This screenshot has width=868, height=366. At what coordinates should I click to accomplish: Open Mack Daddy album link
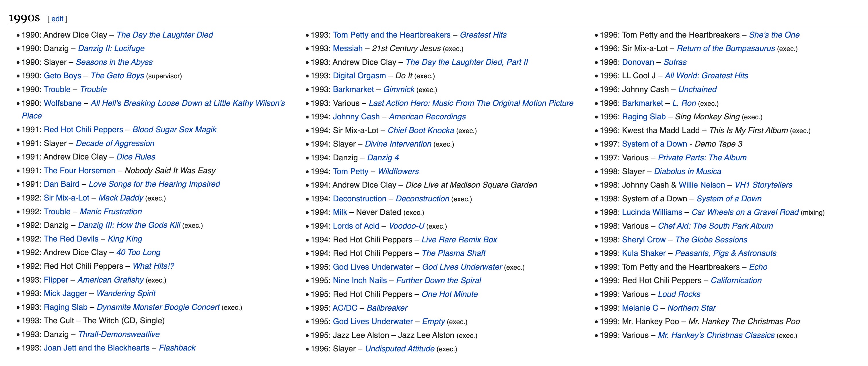121,198
